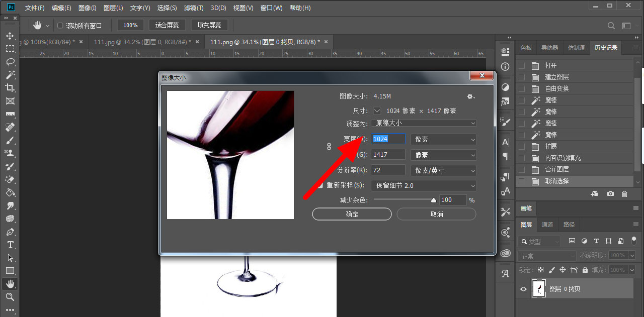This screenshot has height=317, width=644.
Task: Switch to the 通道 tab
Action: coord(547,225)
